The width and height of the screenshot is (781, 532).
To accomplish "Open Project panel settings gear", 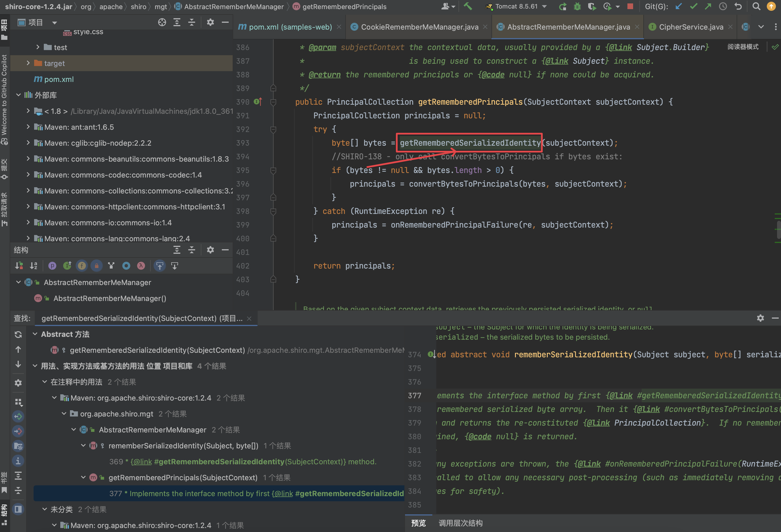I will pyautogui.click(x=210, y=22).
